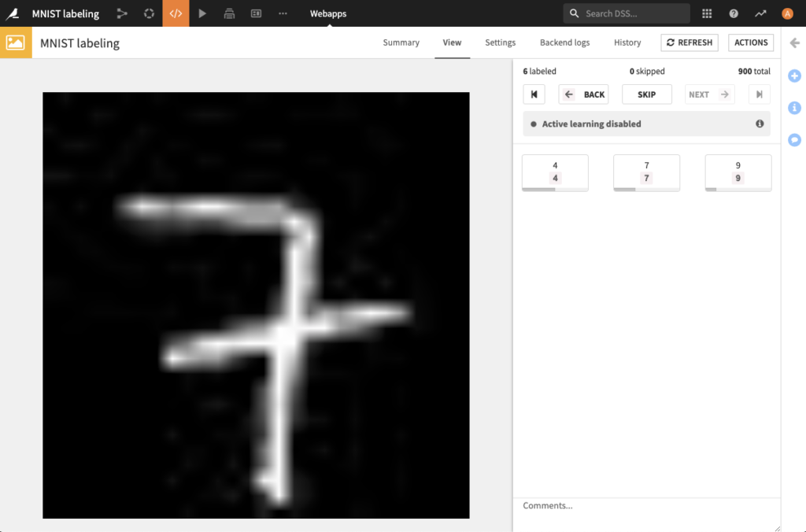Switch to the Settings tab
806x532 pixels.
[x=500, y=42]
